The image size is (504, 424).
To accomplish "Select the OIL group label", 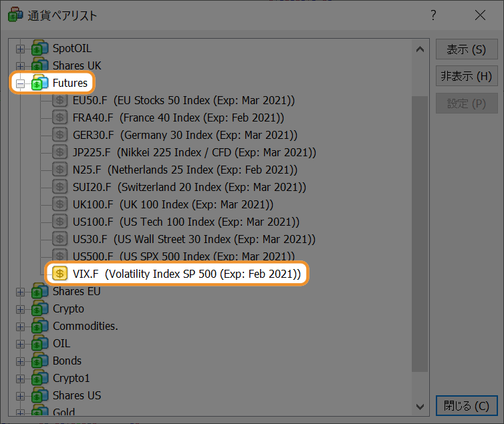I will (61, 343).
